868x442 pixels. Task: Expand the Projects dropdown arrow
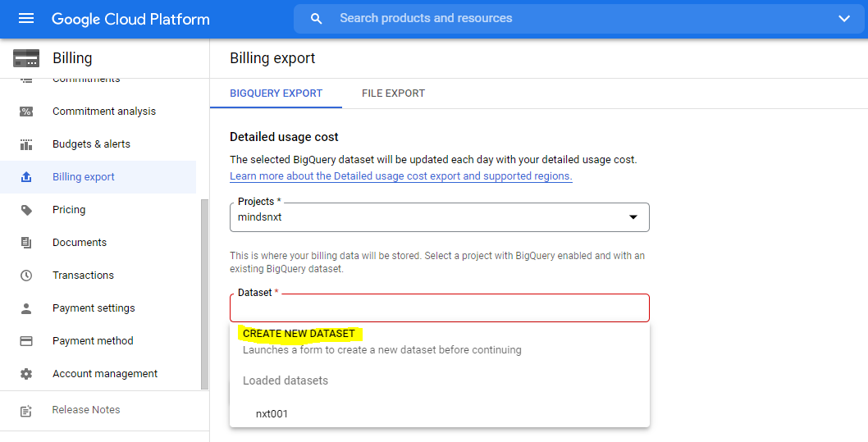pos(633,217)
